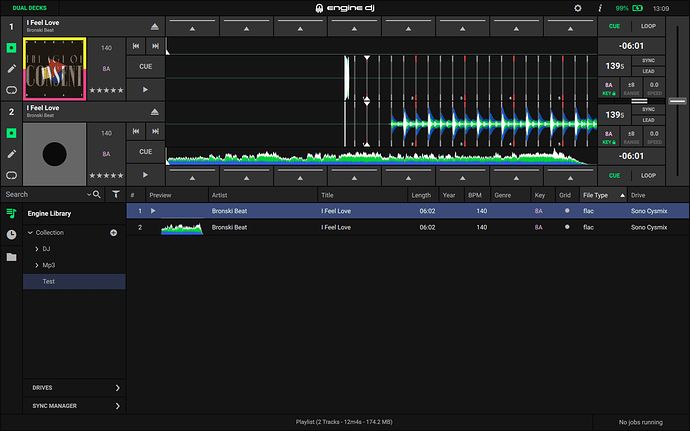Eject the track from deck 1

(x=154, y=26)
